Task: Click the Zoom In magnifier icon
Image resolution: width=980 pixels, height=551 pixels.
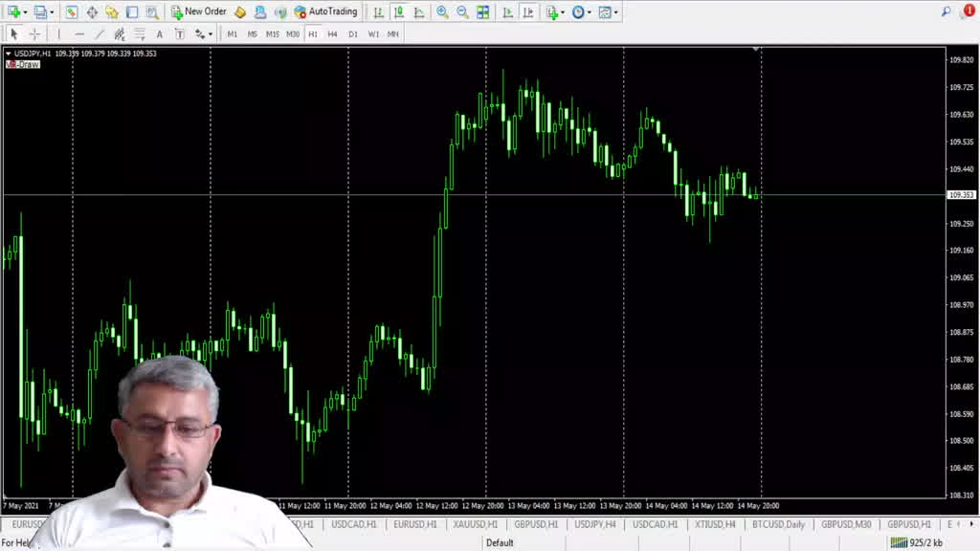Action: 442,12
